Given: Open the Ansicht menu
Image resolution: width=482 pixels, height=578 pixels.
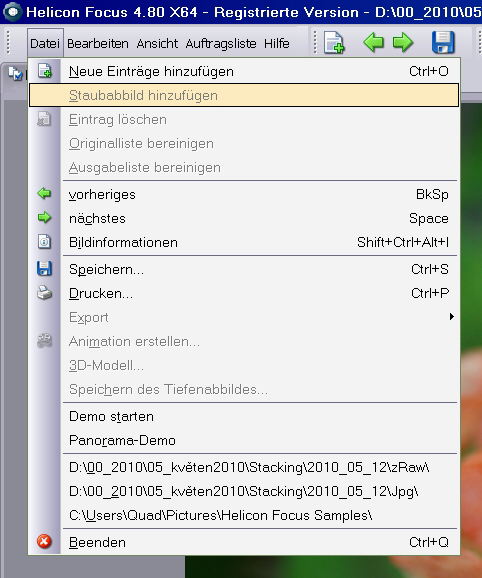Looking at the screenshot, I should (x=157, y=43).
